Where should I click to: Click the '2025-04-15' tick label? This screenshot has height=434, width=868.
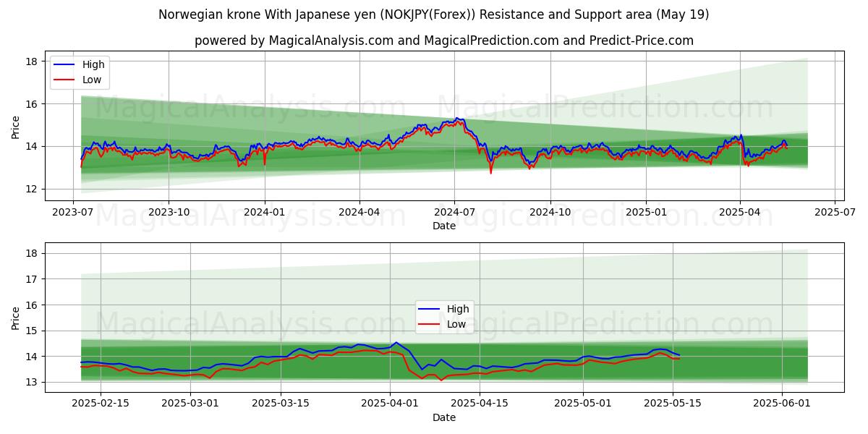(480, 404)
